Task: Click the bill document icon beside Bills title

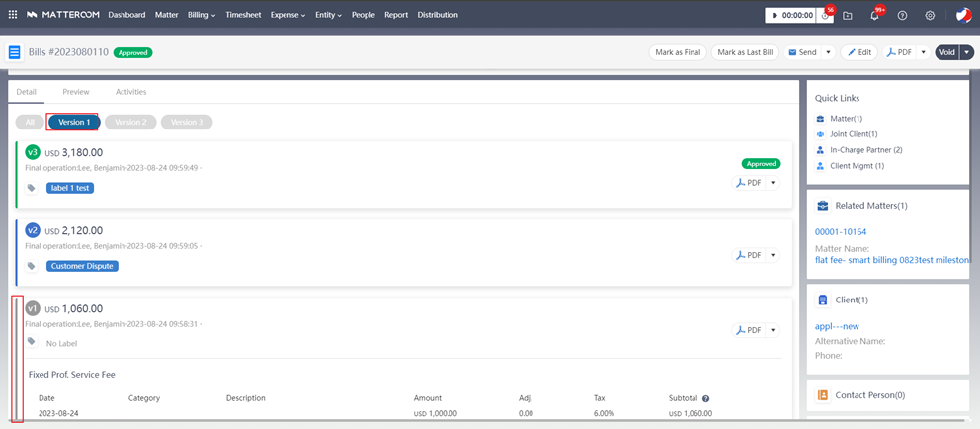Action: (15, 52)
